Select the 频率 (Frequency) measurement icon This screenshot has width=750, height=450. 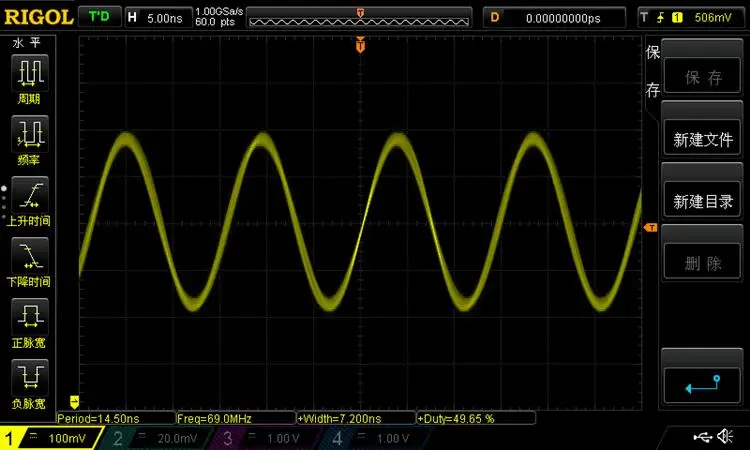pos(30,134)
